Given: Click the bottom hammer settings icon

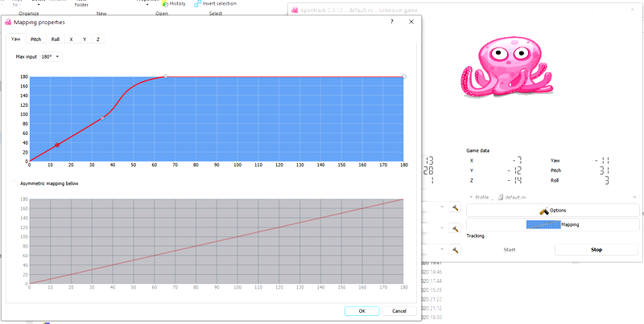Looking at the screenshot, I should pyautogui.click(x=455, y=249).
